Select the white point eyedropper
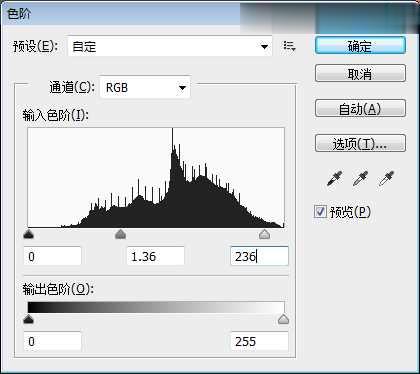420x374 pixels. point(386,178)
